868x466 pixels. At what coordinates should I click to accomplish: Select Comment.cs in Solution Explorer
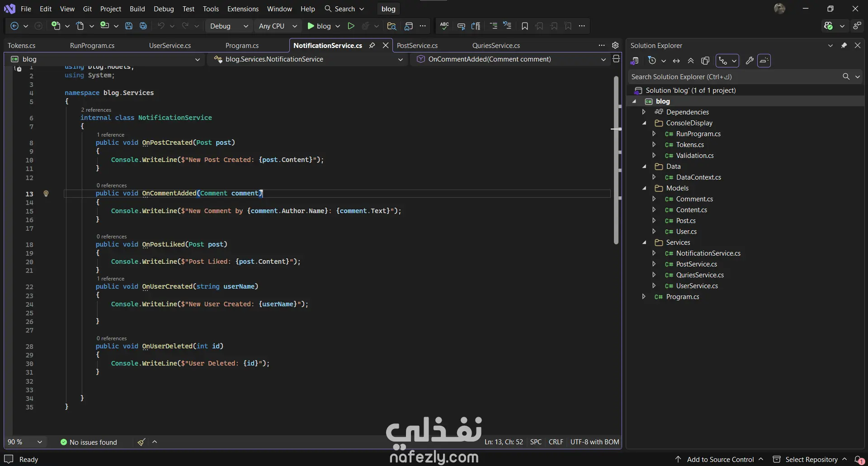694,199
